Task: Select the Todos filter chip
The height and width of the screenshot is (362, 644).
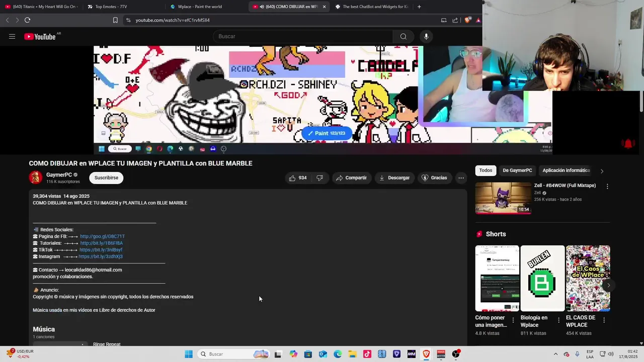Action: (486, 170)
